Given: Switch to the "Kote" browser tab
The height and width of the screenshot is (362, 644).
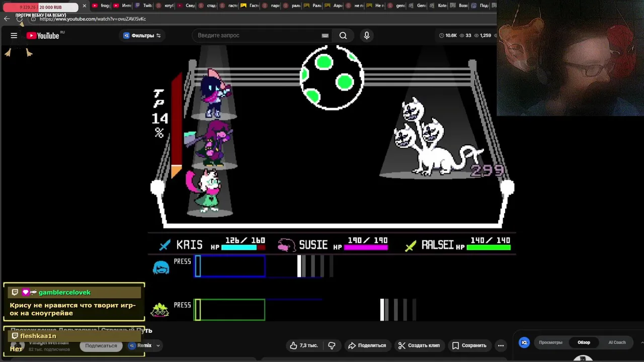Looking at the screenshot, I should coord(438,6).
